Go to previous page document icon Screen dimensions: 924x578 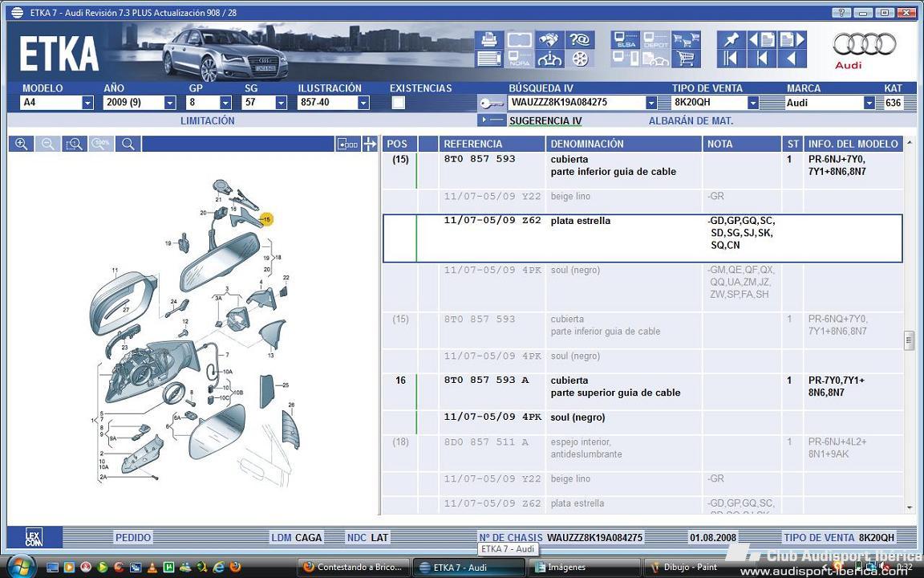(761, 40)
